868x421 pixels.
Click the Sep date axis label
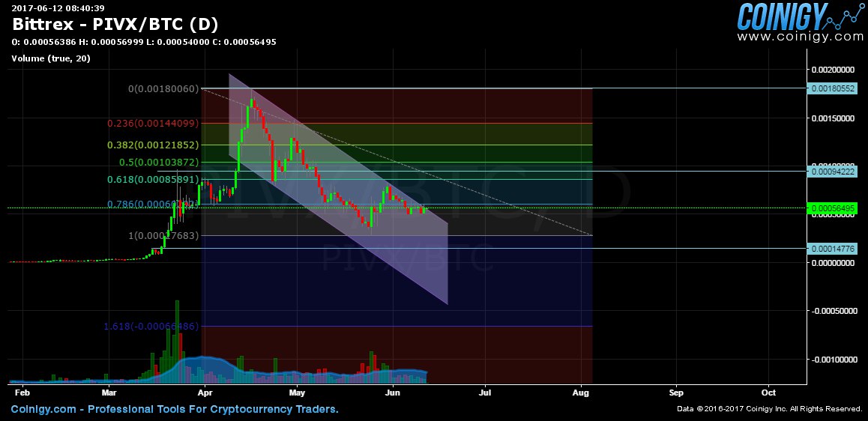[x=676, y=393]
